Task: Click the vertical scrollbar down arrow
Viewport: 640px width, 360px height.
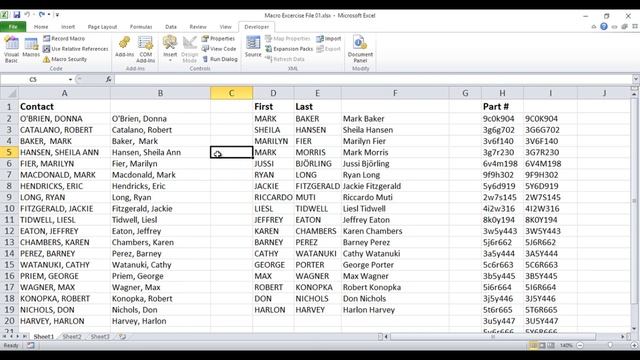Action: [634, 328]
